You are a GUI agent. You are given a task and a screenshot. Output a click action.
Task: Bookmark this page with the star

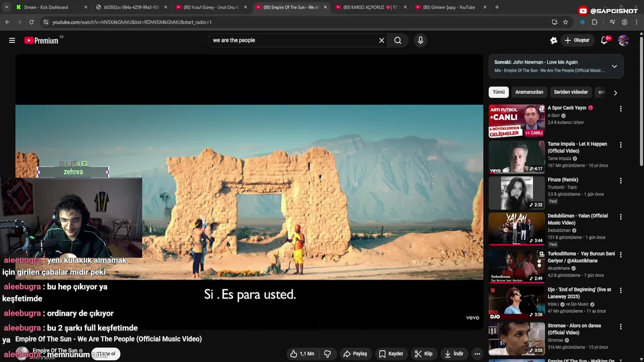[566, 22]
